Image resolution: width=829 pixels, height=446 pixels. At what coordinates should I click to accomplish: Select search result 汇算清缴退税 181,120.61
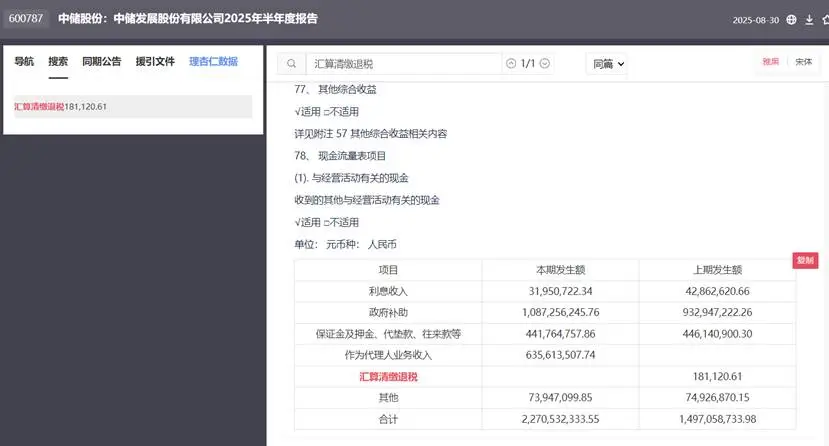[133, 107]
